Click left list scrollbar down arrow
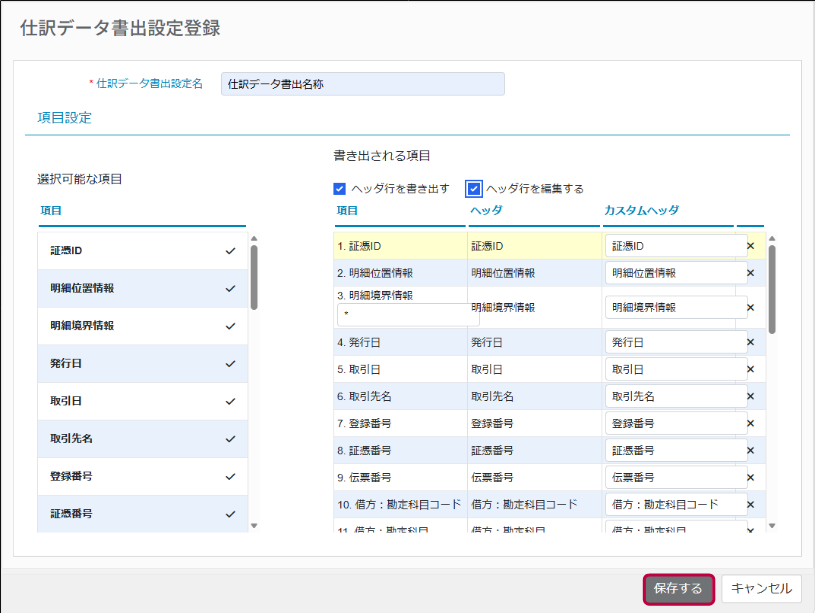The image size is (815, 613). (254, 526)
